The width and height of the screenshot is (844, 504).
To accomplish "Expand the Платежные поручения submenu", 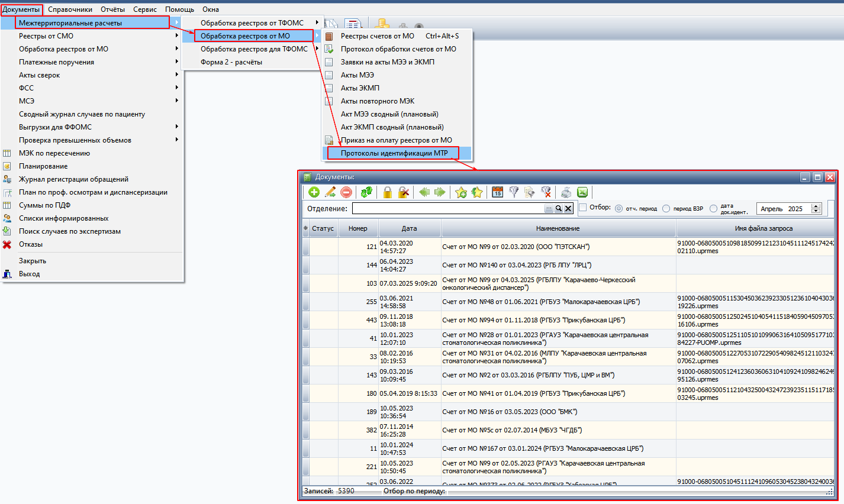I will (x=56, y=62).
